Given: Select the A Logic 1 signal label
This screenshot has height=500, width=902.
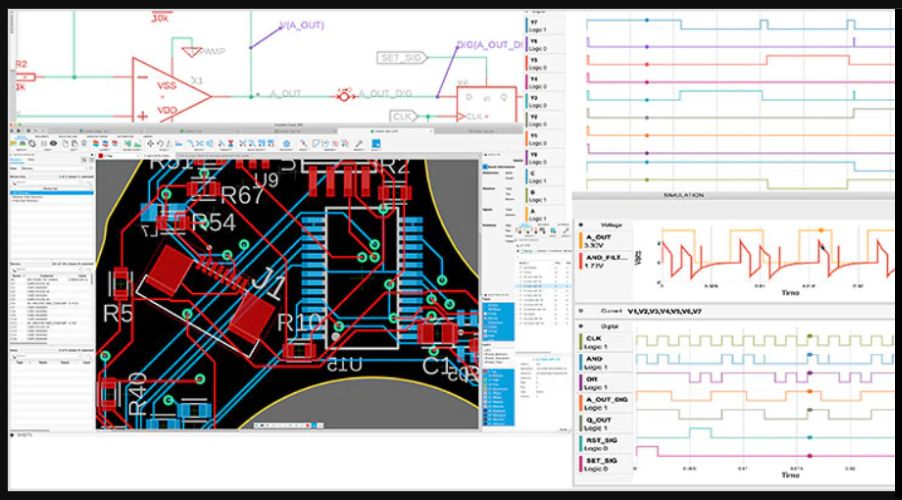Looking at the screenshot, I should point(538,215).
